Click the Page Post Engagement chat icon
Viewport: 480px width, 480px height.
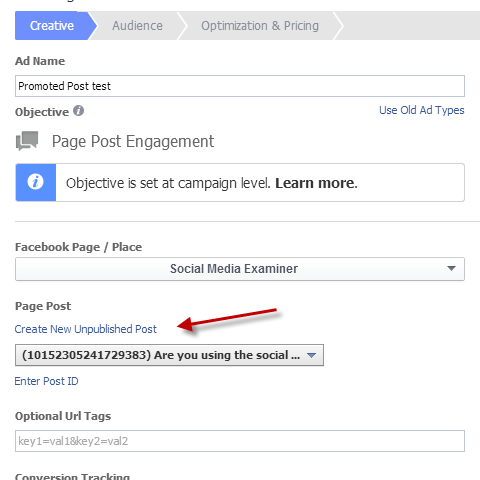tap(27, 141)
